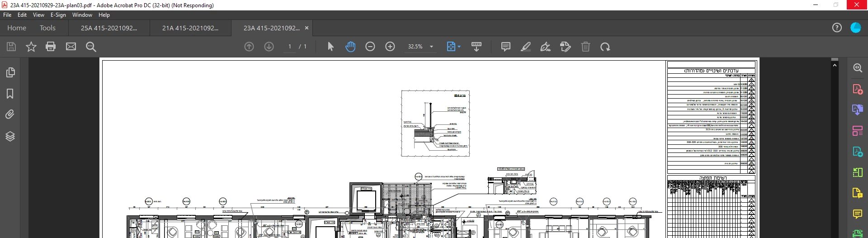
Task: Select the Highlight text pen
Action: [526, 47]
